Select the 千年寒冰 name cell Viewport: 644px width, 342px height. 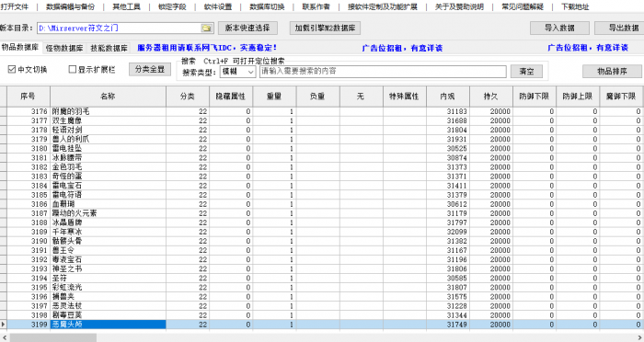(x=108, y=232)
